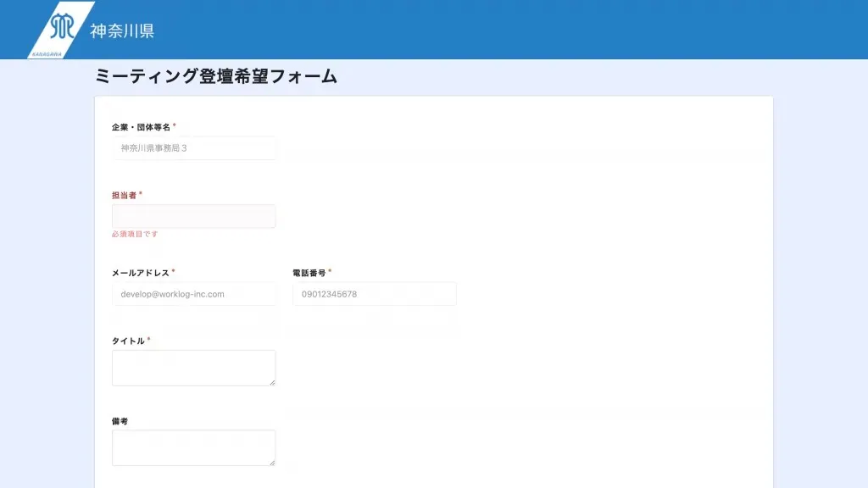868x488 pixels.
Task: Click the メールアドレス field label
Action: (x=141, y=273)
